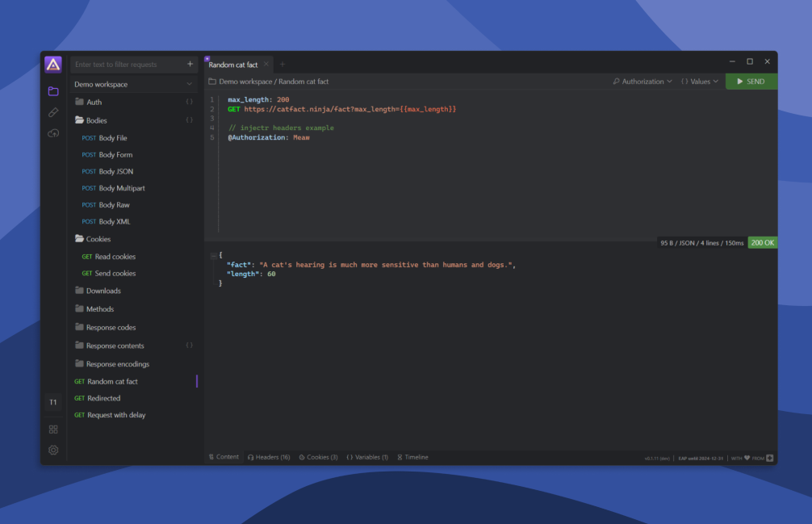
Task: Click the filter requests text field
Action: pos(128,65)
